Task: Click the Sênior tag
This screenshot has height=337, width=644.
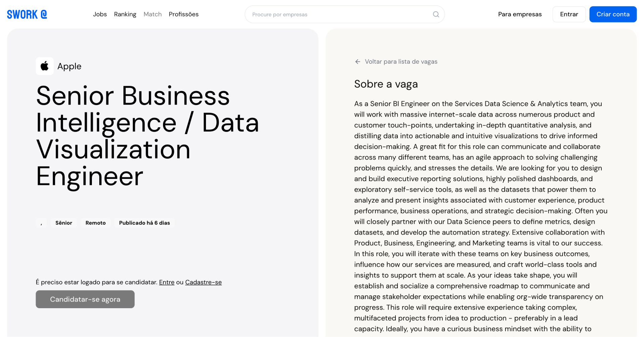Action: click(x=64, y=223)
